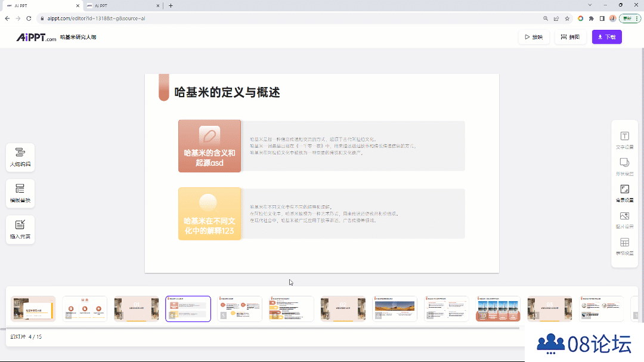Go back in browser history
644x362 pixels.
click(7, 18)
